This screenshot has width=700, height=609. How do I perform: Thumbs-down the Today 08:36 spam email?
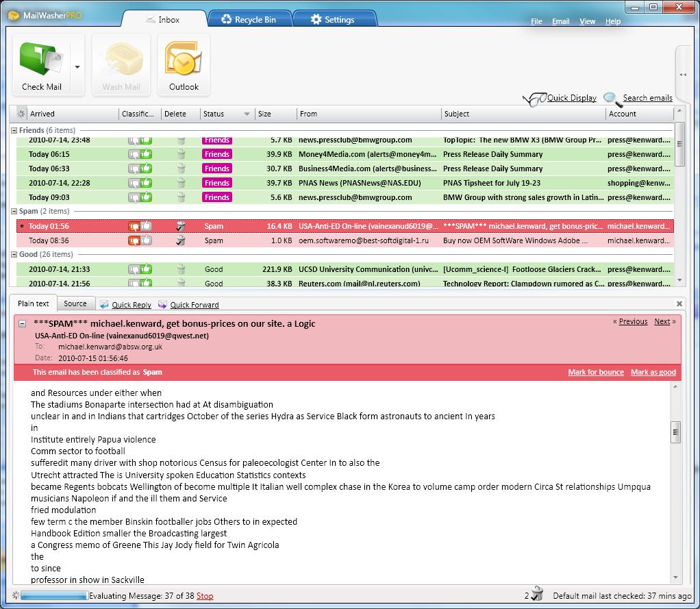(134, 240)
